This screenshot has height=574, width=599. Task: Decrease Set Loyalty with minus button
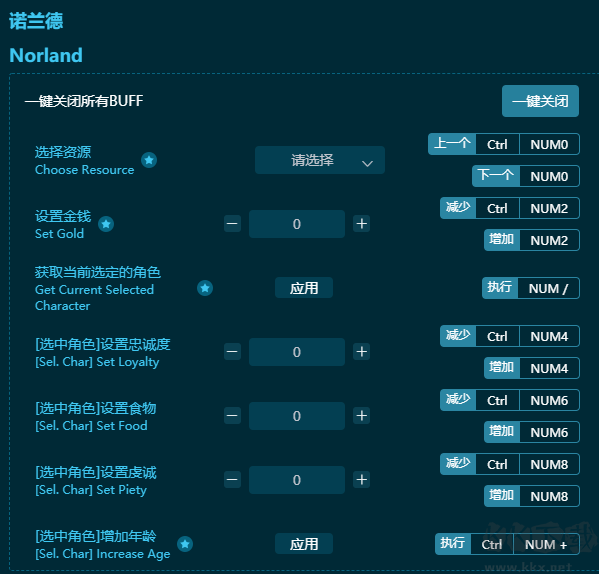(x=232, y=352)
